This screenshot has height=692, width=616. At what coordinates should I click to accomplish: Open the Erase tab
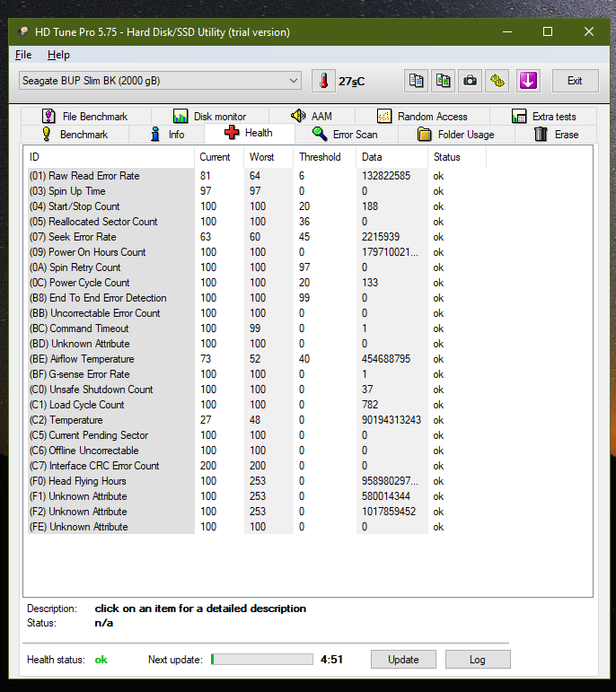coord(556,134)
